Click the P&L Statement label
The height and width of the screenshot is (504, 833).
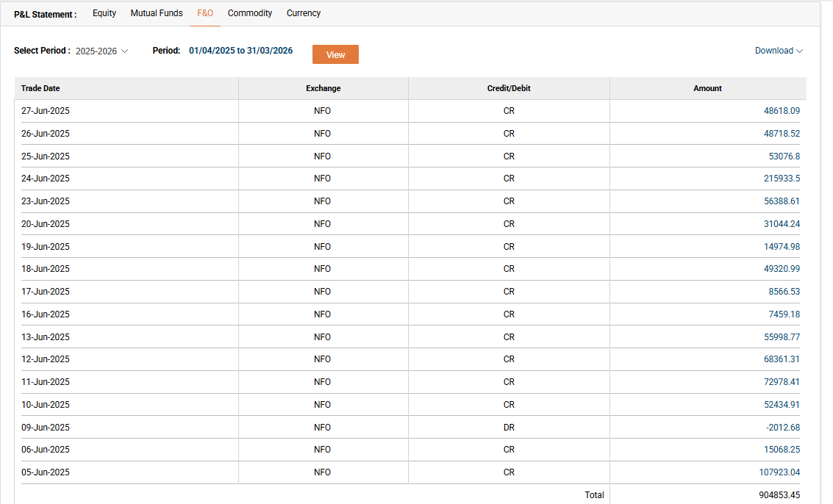[x=45, y=15]
